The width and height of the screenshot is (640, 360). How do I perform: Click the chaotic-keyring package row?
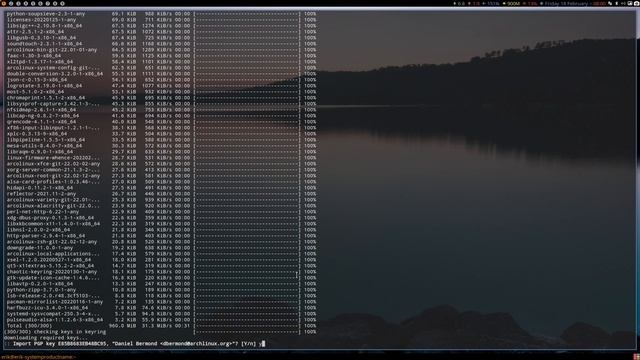[161, 271]
